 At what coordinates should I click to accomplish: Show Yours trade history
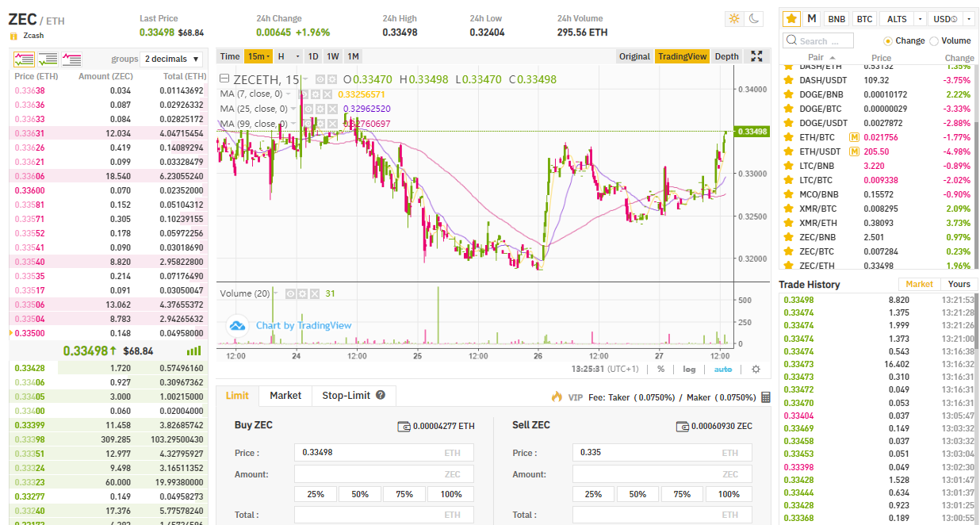pyautogui.click(x=959, y=283)
